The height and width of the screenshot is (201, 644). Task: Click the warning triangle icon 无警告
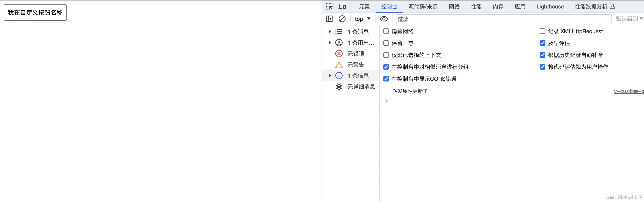coord(339,65)
